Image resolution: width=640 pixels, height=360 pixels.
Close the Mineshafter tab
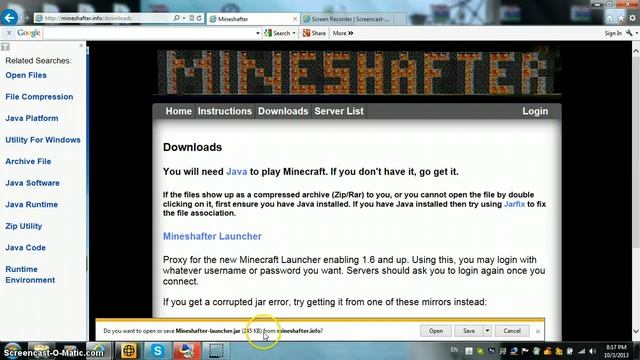[295, 19]
